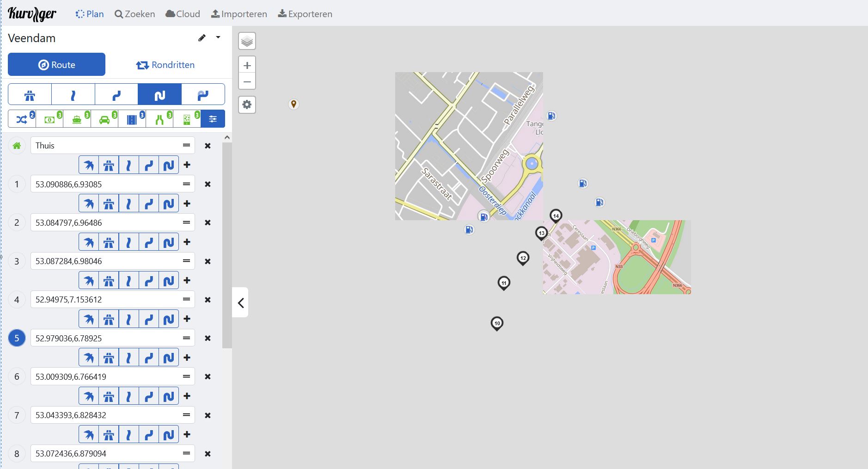Open the dropdown arrow next to Veendam
868x469 pixels.
coord(218,37)
